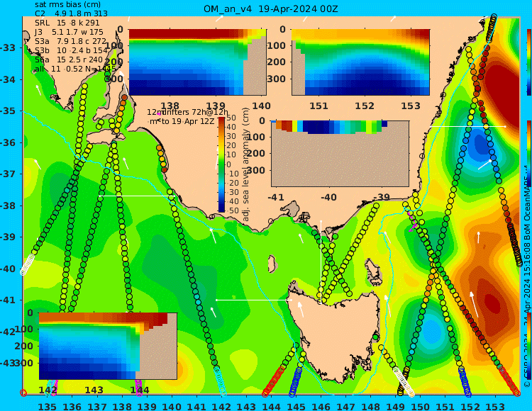Click the "12m drifters 72h@12h" legend text

(x=188, y=112)
